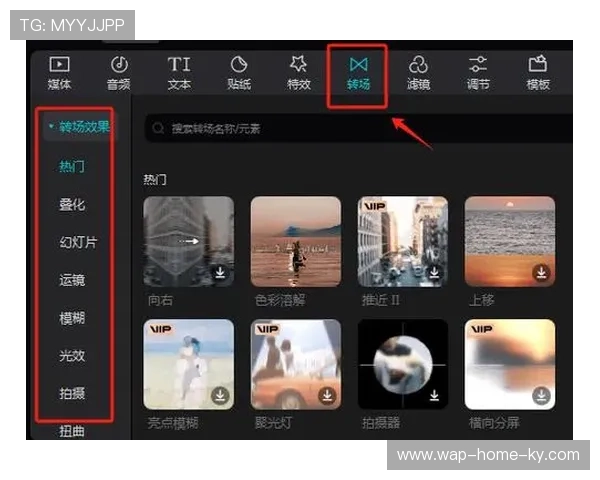This screenshot has height=480, width=600.
Task: Pick the 色彩溶解 transition thumbnail
Action: coord(295,240)
